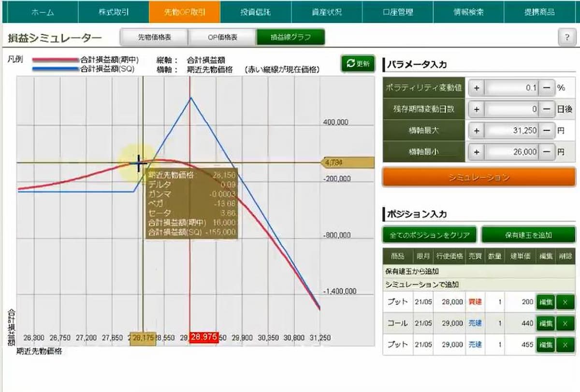The image size is (580, 392).
Task: Edit the 29,000 call position
Action: (x=545, y=323)
